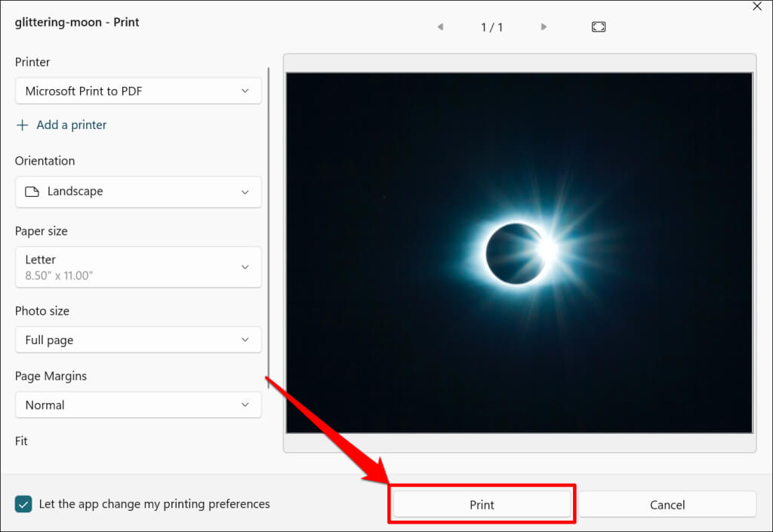This screenshot has height=532, width=773.
Task: Click the chevron arrow in the Printer box
Action: 245,91
